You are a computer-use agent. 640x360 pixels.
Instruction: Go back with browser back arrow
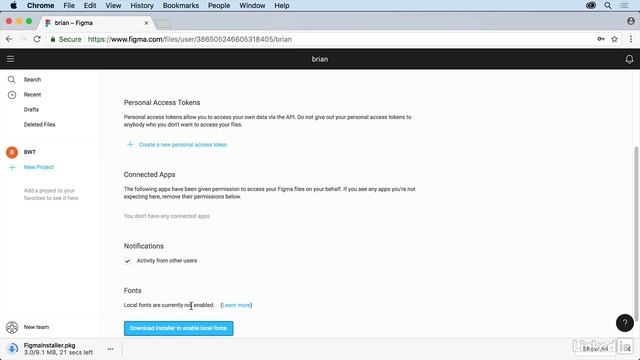(9, 39)
